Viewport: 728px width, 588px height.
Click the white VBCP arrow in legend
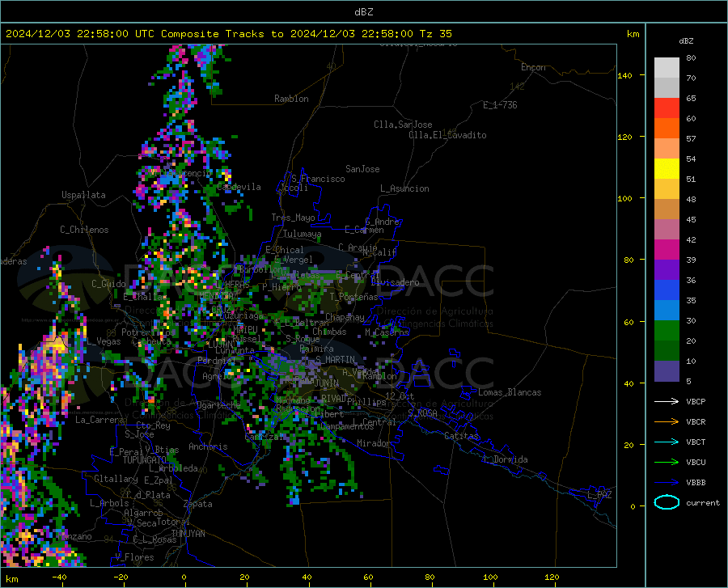(x=667, y=401)
